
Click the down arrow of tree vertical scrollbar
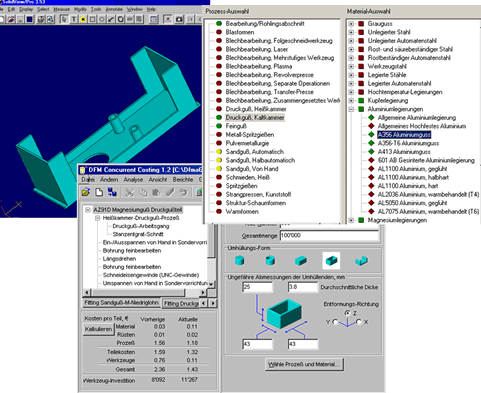(211, 284)
